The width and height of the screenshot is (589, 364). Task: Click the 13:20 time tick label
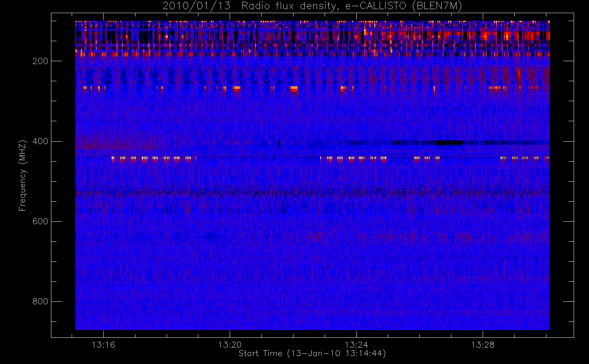point(230,345)
